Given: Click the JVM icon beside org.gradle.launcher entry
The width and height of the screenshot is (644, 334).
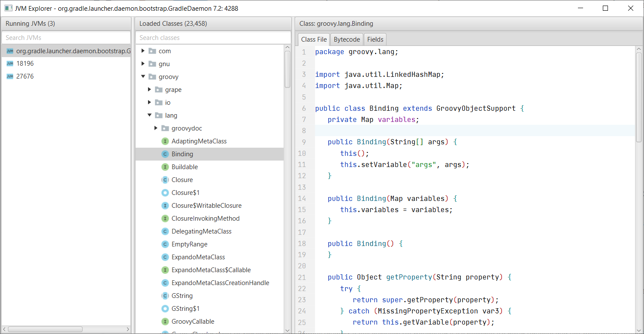Looking at the screenshot, I should [x=10, y=51].
